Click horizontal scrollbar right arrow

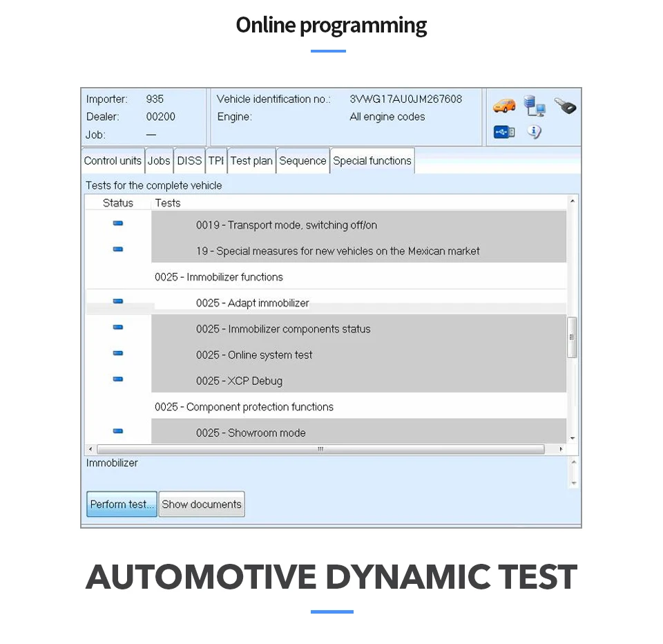tap(561, 449)
